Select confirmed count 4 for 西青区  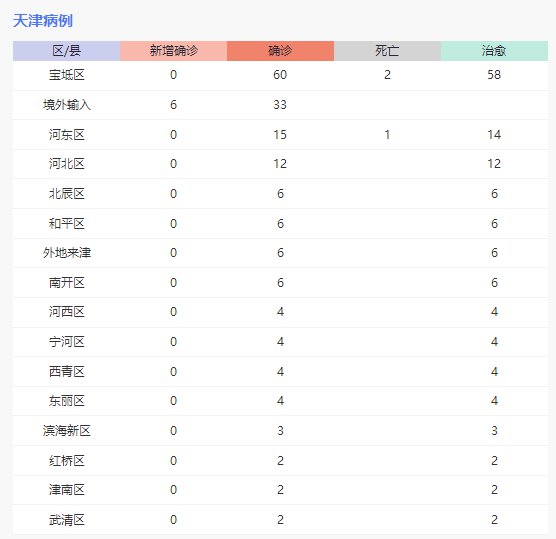[280, 372]
